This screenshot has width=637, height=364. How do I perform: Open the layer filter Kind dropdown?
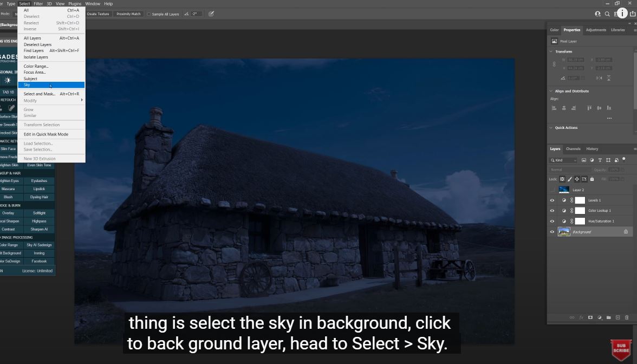(x=564, y=160)
